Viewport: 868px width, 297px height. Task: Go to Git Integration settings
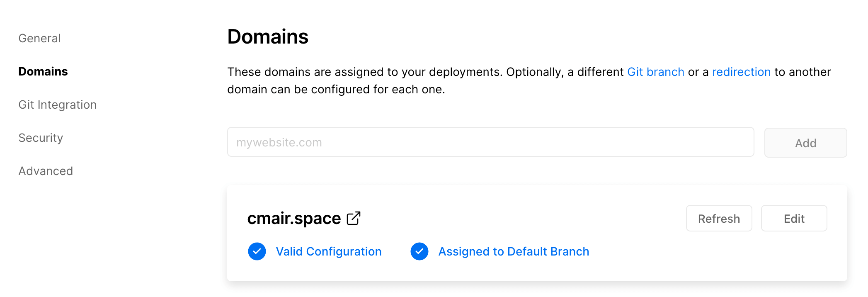58,105
